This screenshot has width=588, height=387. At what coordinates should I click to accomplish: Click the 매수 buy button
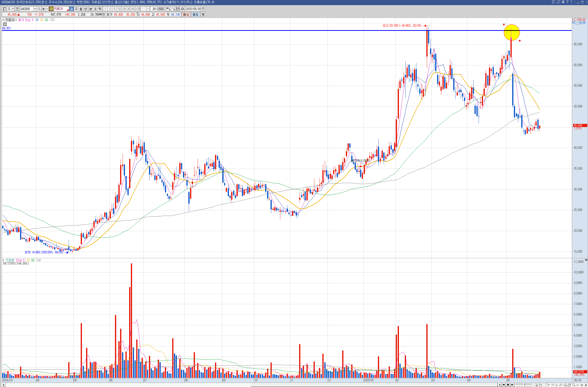tap(186, 15)
